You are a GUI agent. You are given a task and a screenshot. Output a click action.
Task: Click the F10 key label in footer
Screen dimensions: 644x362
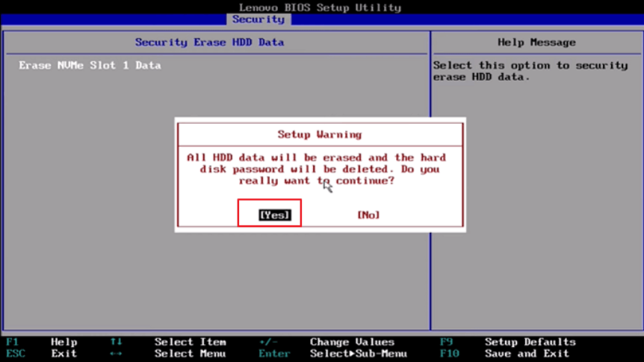(x=448, y=354)
